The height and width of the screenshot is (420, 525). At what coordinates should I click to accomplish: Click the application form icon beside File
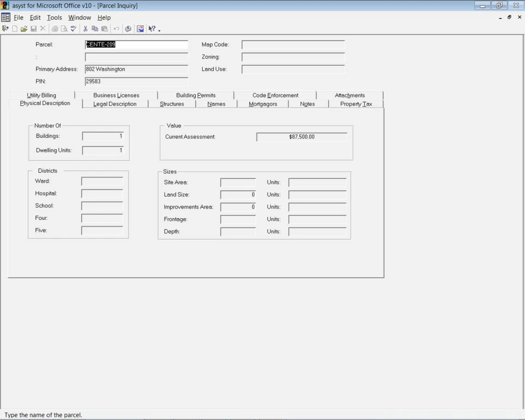pyautogui.click(x=5, y=17)
